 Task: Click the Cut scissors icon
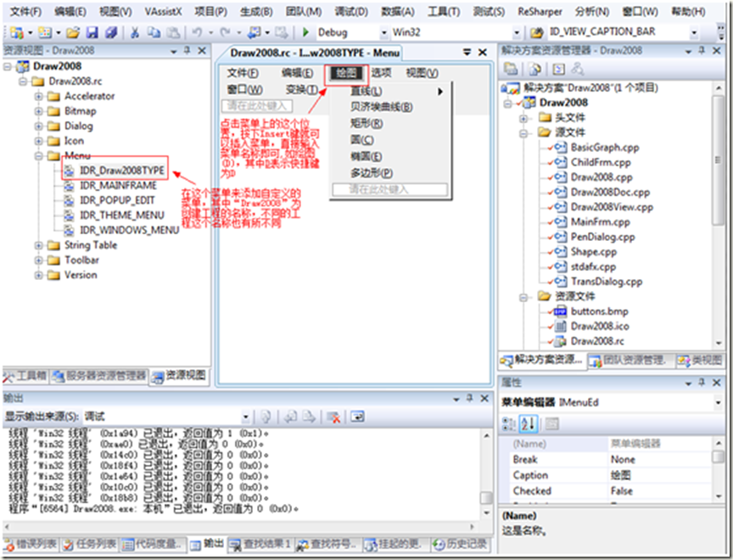click(135, 32)
